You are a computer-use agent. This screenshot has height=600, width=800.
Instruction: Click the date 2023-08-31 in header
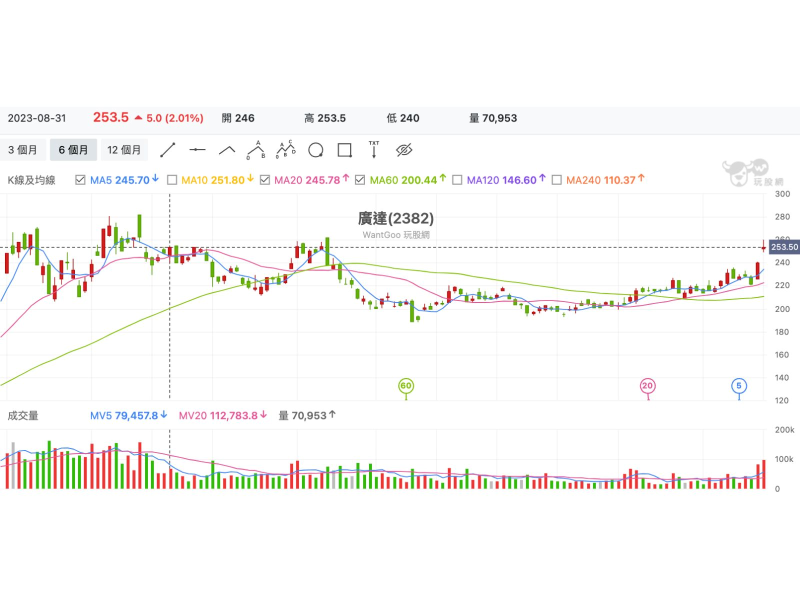point(37,118)
